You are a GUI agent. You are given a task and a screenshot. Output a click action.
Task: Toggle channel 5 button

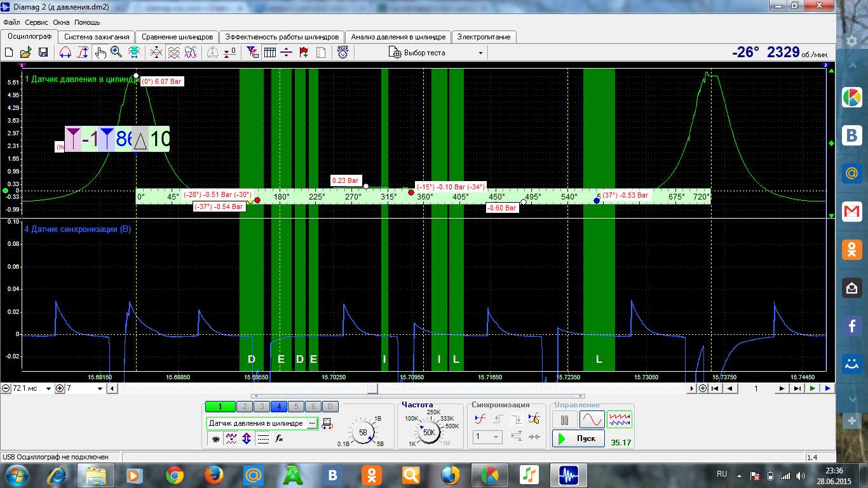pos(295,407)
